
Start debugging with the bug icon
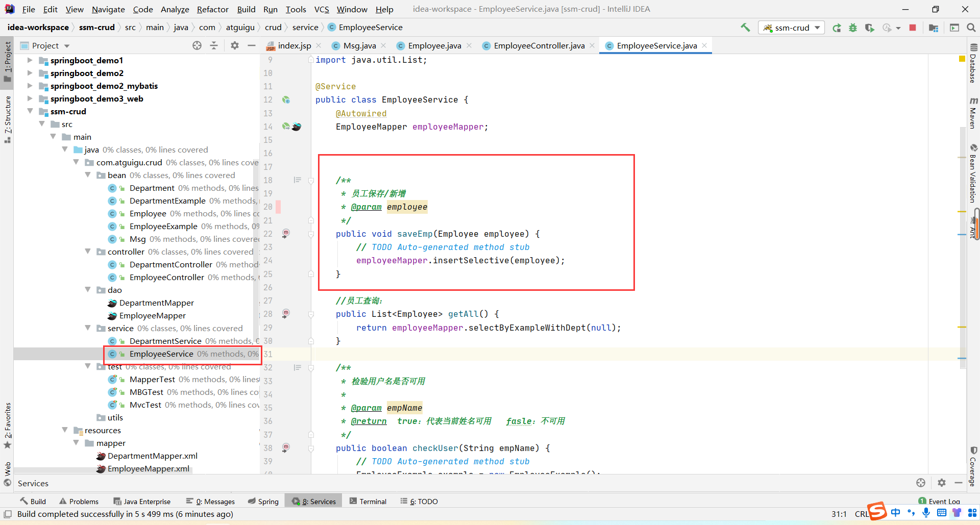click(853, 28)
